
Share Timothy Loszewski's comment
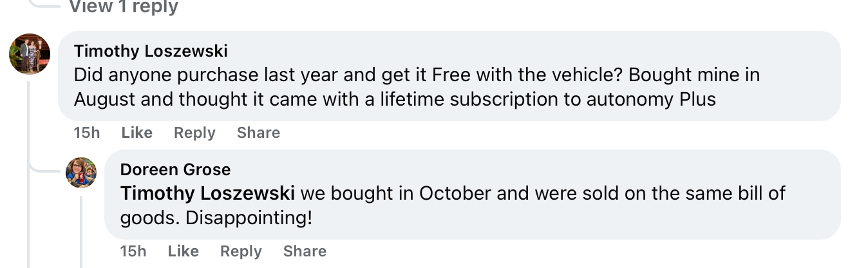[x=258, y=133]
